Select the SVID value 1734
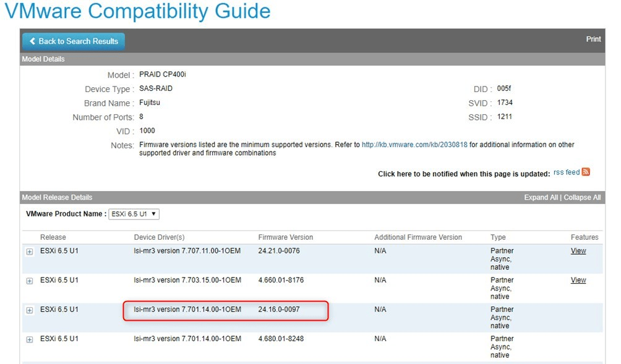The image size is (621, 364). pyautogui.click(x=505, y=103)
